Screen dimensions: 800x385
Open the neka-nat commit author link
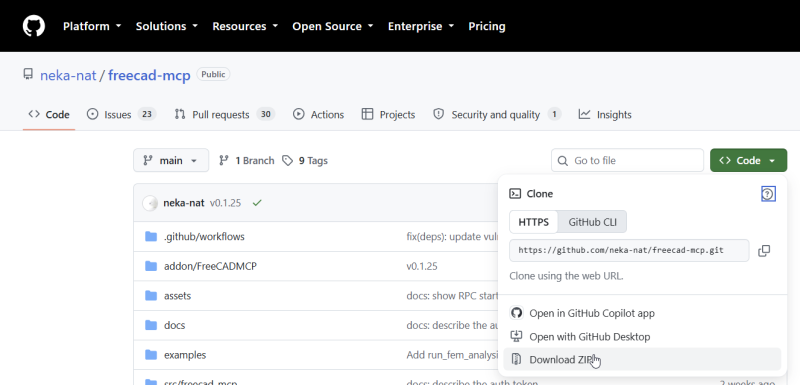(184, 203)
